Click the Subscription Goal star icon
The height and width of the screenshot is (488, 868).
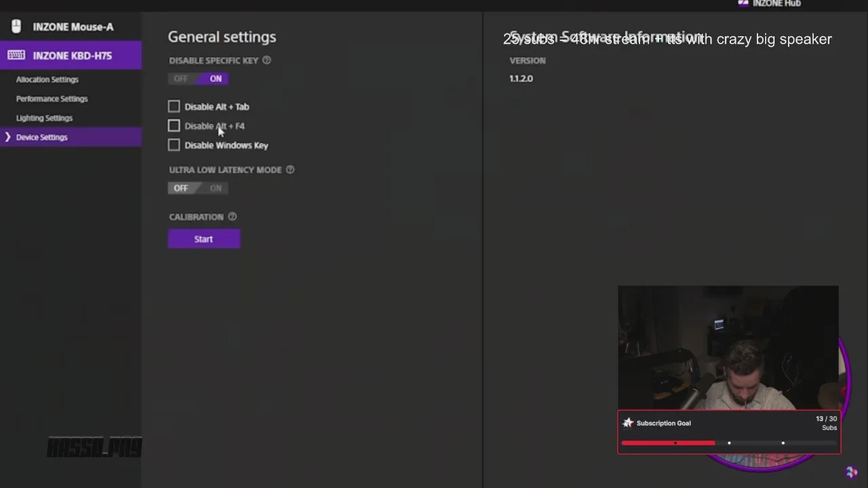tap(628, 423)
